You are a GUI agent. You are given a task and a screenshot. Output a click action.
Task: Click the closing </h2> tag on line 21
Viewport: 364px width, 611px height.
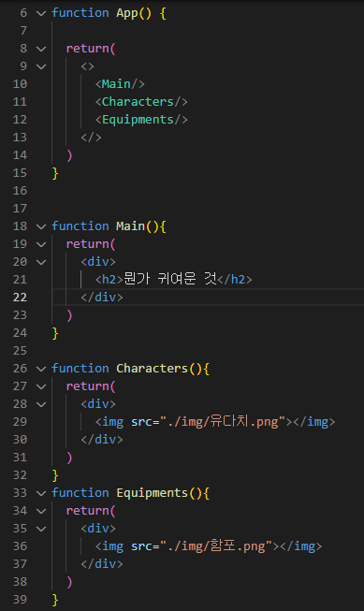tap(235, 280)
